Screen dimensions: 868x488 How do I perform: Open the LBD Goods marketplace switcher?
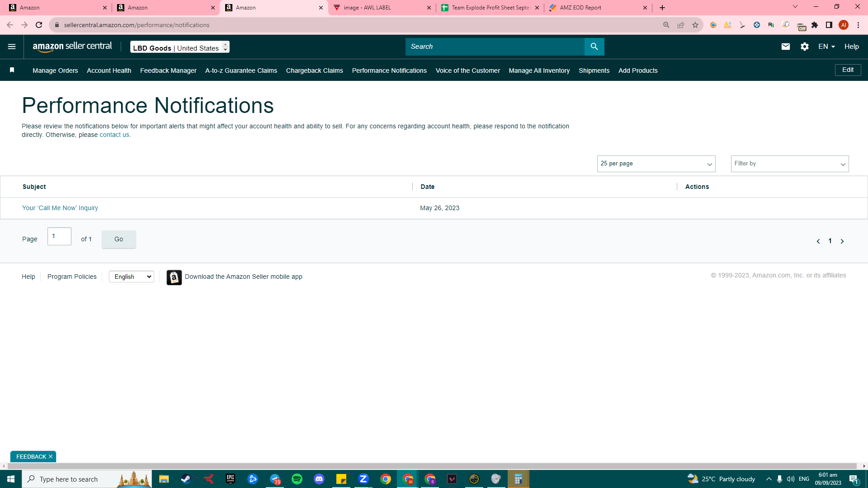pos(180,47)
